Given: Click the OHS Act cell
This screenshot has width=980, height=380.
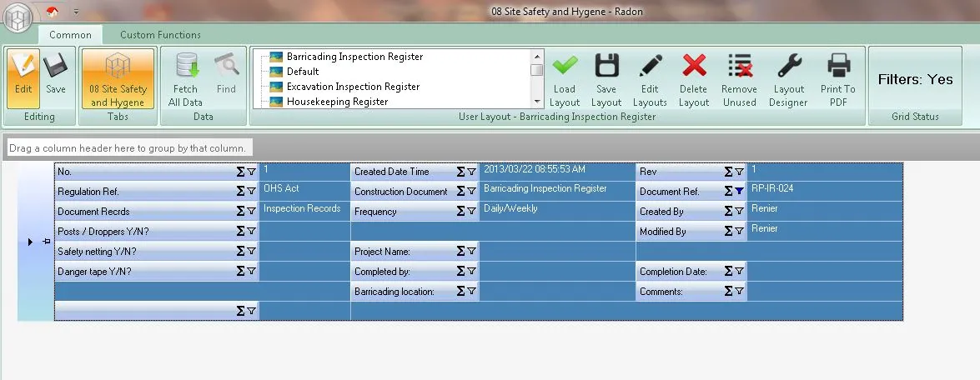Looking at the screenshot, I should click(x=305, y=191).
